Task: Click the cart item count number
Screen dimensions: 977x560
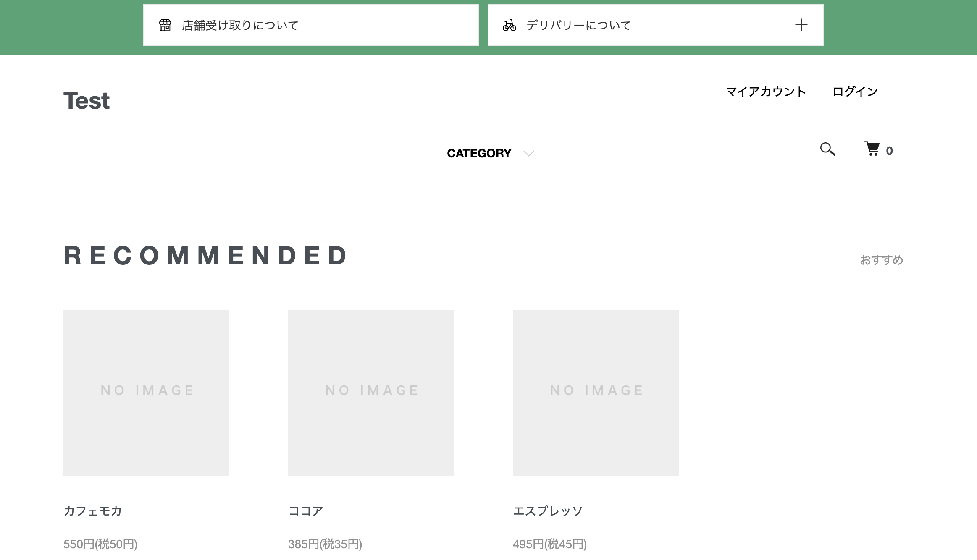Action: (889, 151)
